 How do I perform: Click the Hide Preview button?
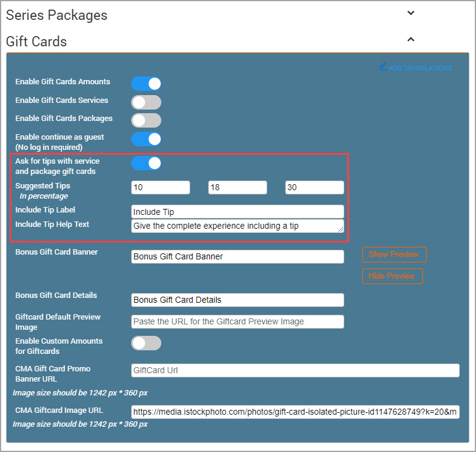click(392, 276)
